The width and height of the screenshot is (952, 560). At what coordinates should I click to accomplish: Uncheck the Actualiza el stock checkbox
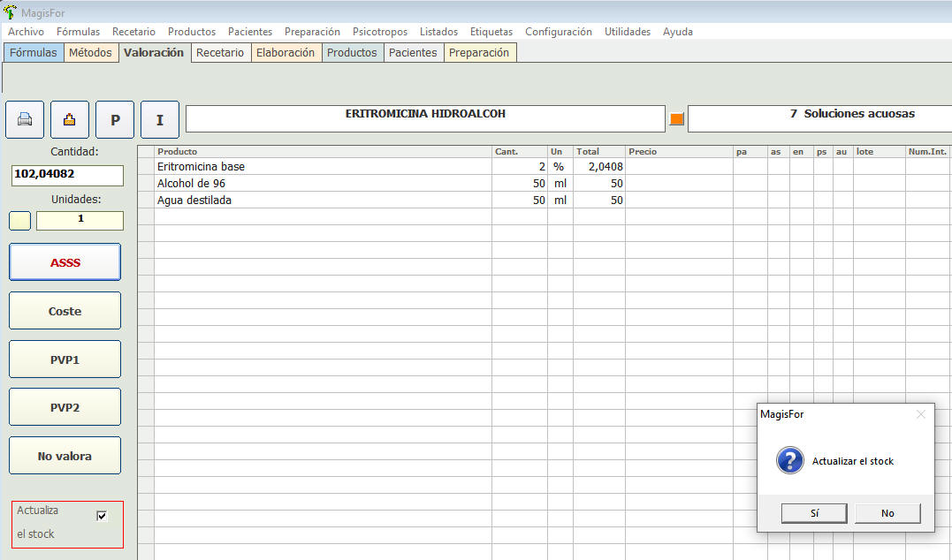(x=102, y=516)
